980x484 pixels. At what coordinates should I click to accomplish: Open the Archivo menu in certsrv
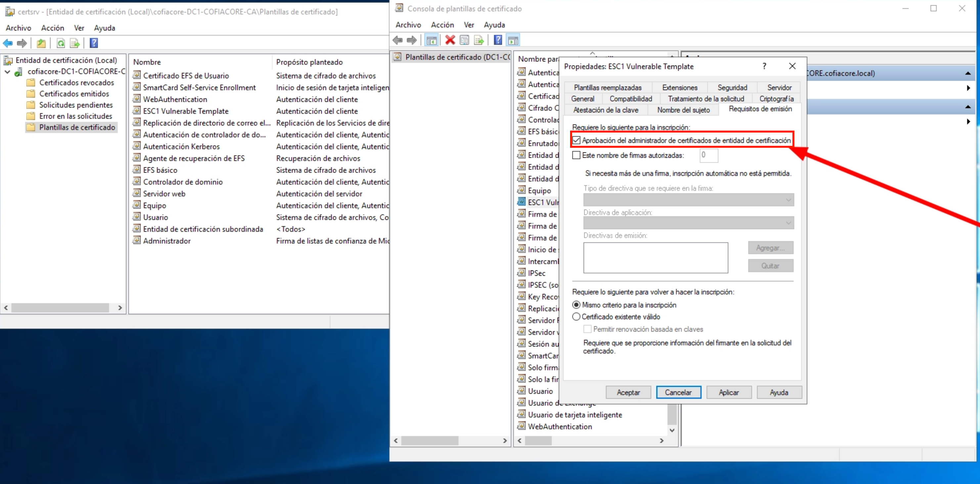click(x=18, y=28)
